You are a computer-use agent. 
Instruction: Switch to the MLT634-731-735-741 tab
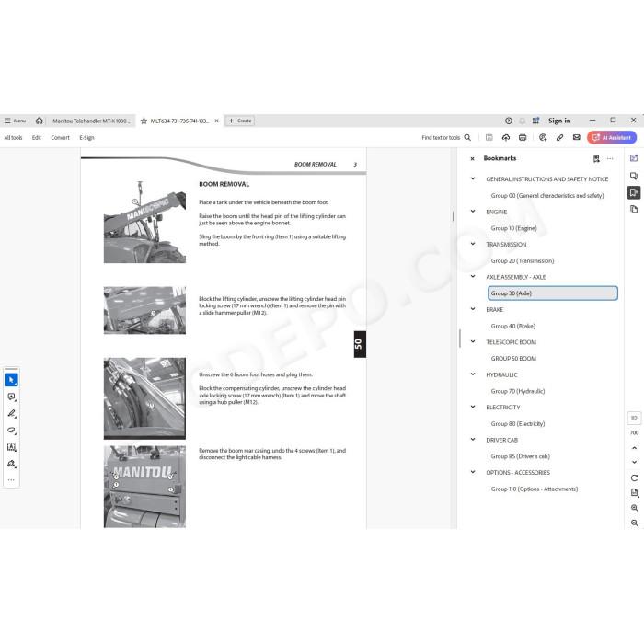(x=179, y=121)
